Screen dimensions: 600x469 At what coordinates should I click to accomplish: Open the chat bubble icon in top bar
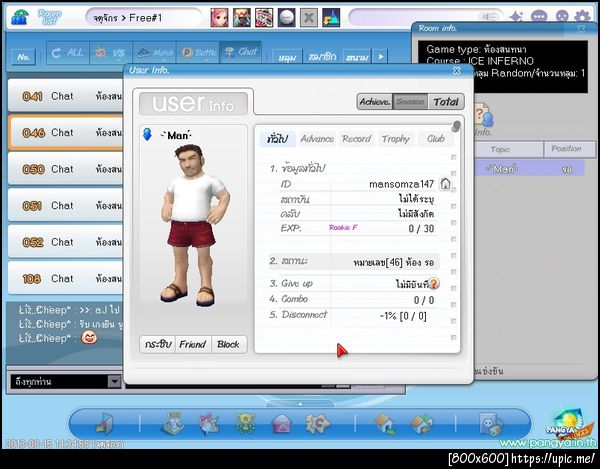click(x=539, y=17)
